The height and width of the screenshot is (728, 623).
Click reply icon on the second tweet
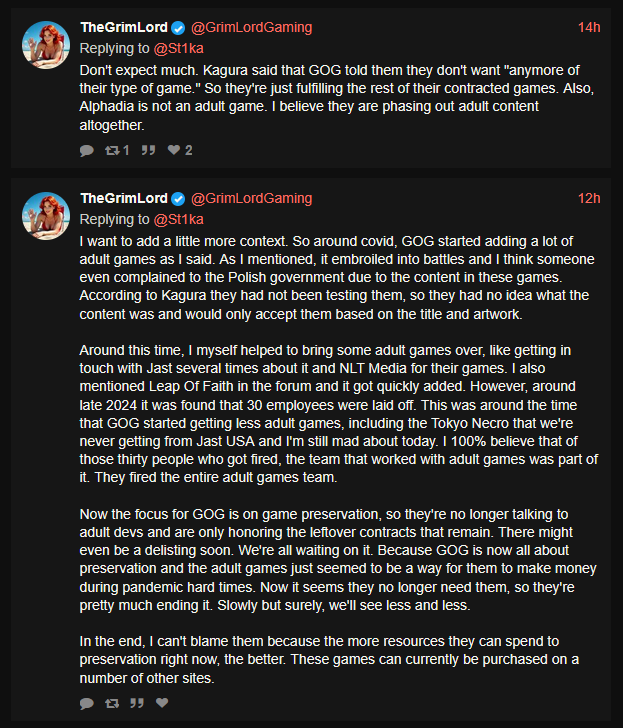(87, 703)
